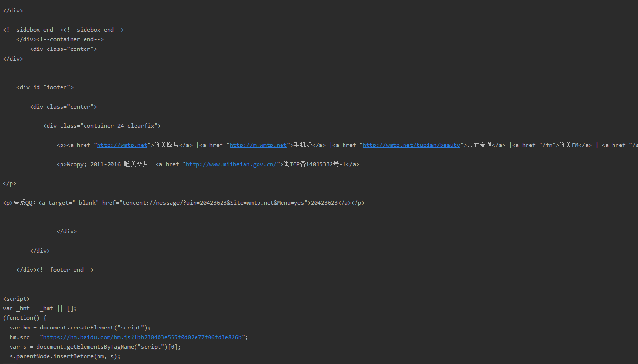Screen dimensions: 638x364
Task: Click the s.parentNode.insertBefore(hm, s) line
Action: [65, 356]
